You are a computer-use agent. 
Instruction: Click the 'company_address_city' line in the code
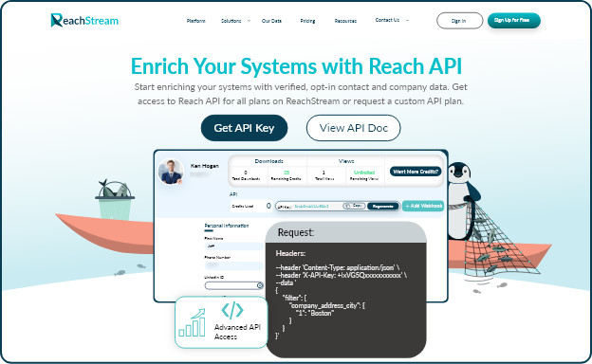(x=327, y=306)
